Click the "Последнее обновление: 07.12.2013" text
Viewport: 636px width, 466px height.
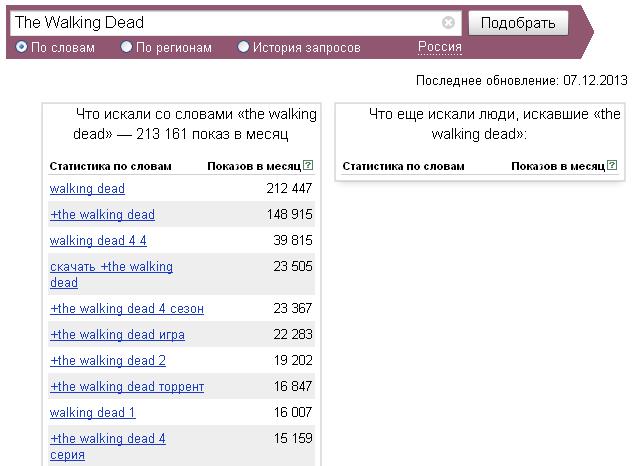click(522, 80)
